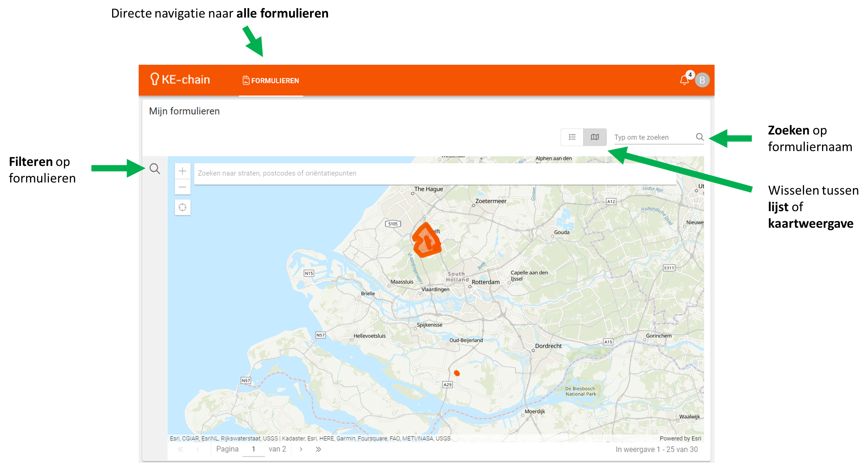Click the map address search box

(434, 173)
